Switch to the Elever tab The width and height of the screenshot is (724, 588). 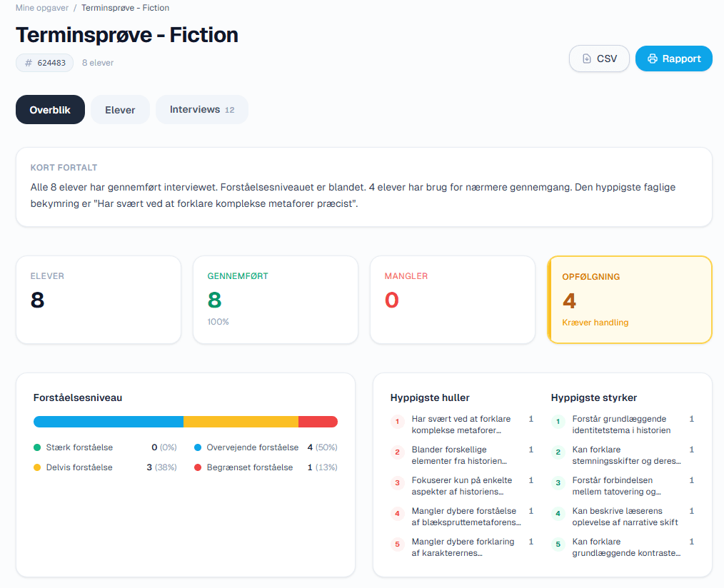120,110
